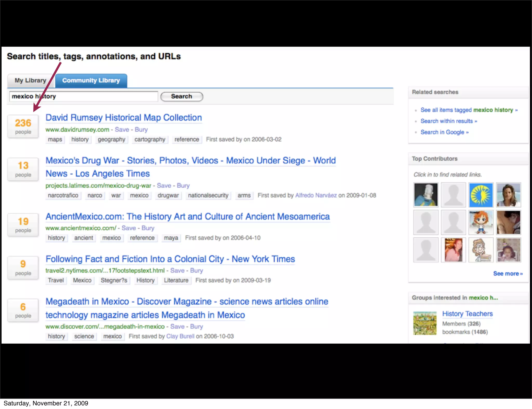Save the Mexico's Drug War bookmark

(x=164, y=186)
